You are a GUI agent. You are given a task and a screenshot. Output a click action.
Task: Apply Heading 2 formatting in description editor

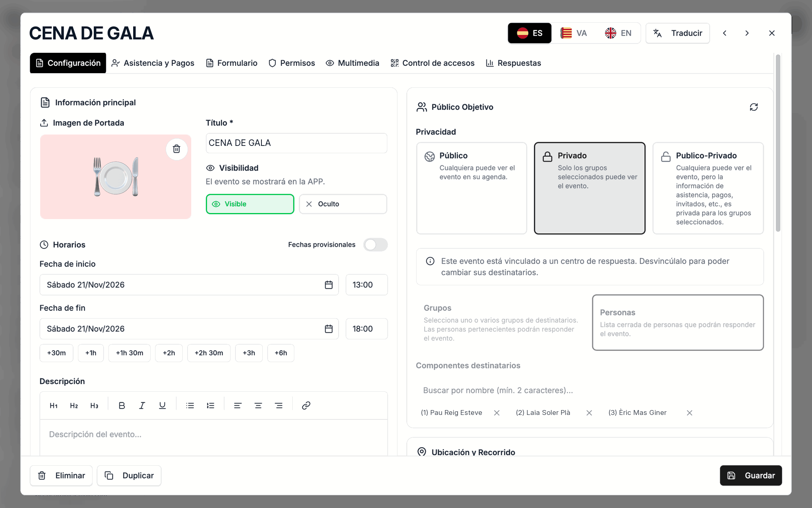tap(74, 406)
